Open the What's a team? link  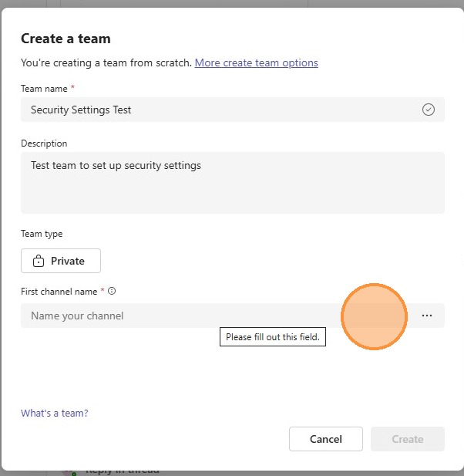click(x=55, y=414)
